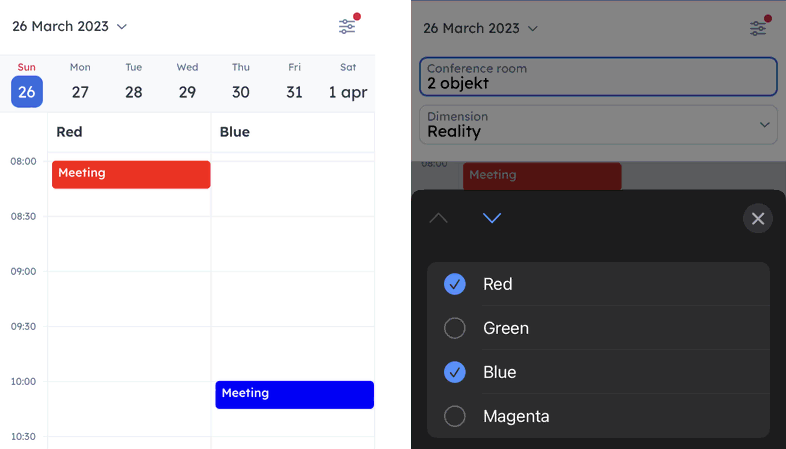Expand the date dropdown in the right panel

(x=480, y=28)
